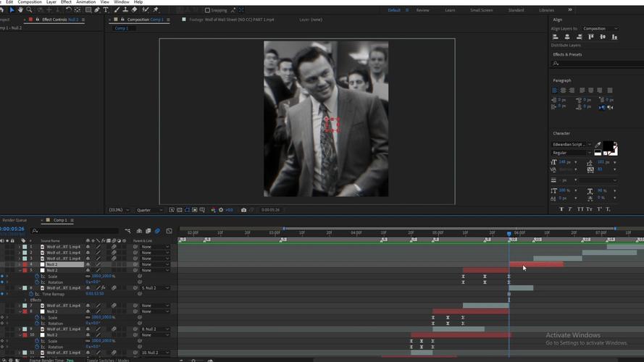Toggle Time Remap stopwatch on layer 6
The image size is (644, 362).
31,294
